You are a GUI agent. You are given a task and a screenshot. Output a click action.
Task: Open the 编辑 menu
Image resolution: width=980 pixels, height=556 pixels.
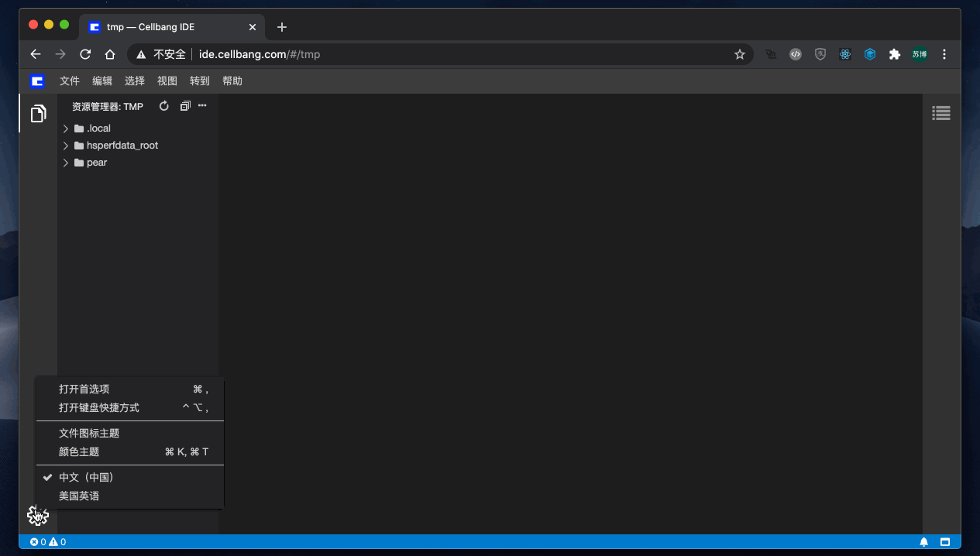[102, 81]
